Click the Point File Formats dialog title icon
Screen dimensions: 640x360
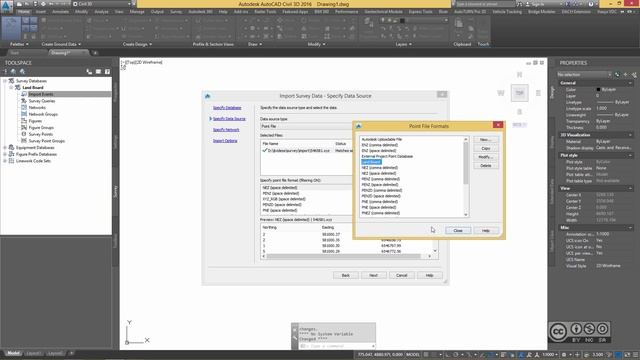tap(358, 126)
